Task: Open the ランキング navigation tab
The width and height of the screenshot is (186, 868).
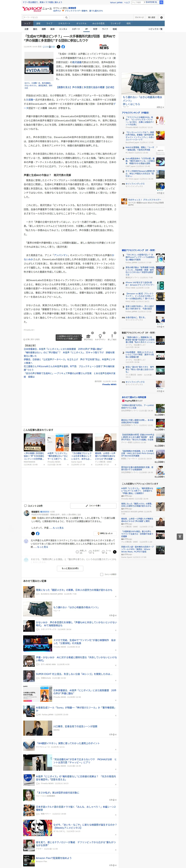Action: point(115,24)
